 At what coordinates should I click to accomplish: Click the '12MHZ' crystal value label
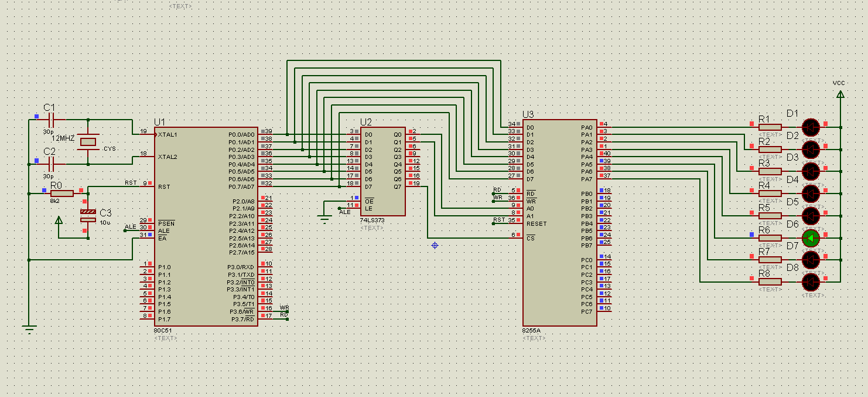coord(62,138)
